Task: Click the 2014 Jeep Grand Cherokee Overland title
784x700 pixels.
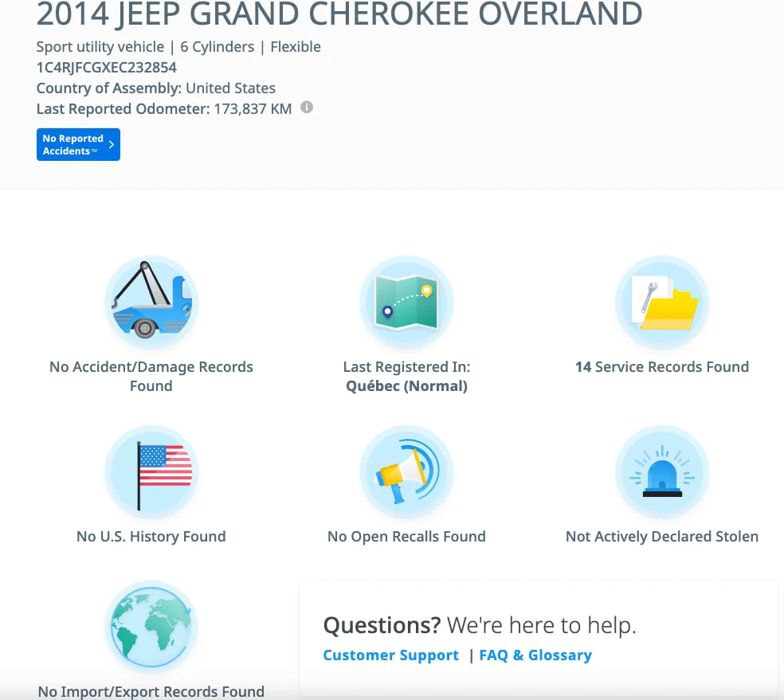Action: pyautogui.click(x=339, y=14)
